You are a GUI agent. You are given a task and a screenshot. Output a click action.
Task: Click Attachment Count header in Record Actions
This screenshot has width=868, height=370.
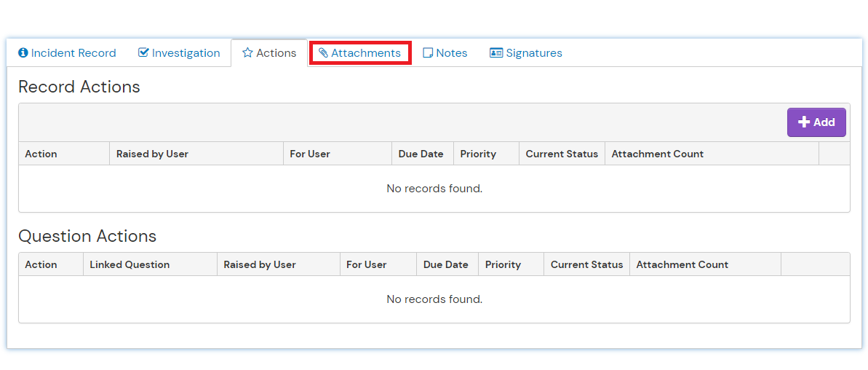[x=658, y=154]
